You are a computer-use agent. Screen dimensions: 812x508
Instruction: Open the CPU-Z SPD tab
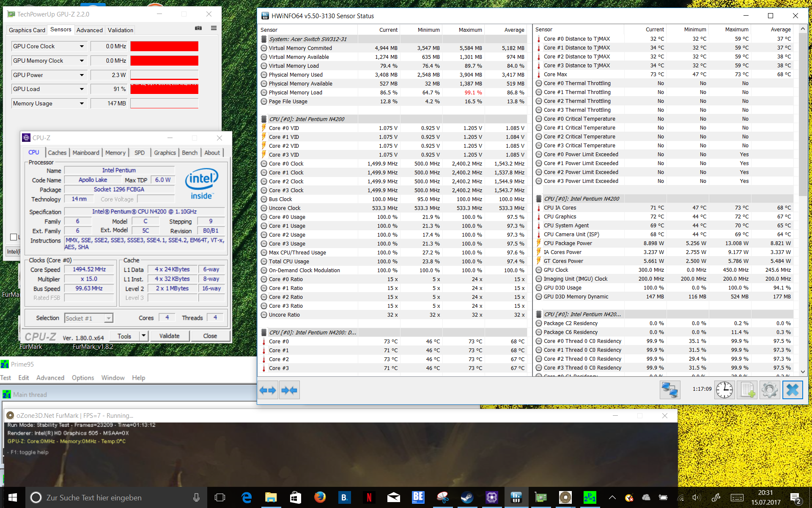[140, 152]
